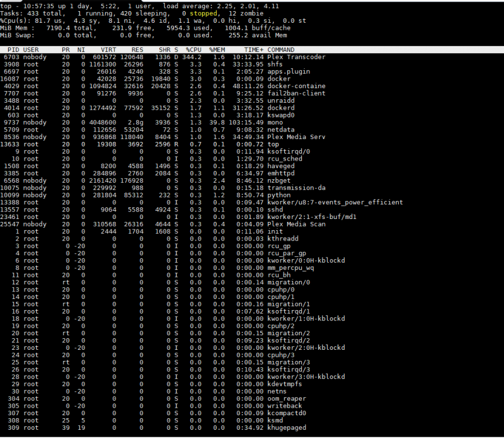Click the cpuhp/1 process name
The image size is (504, 438).
point(281,297)
